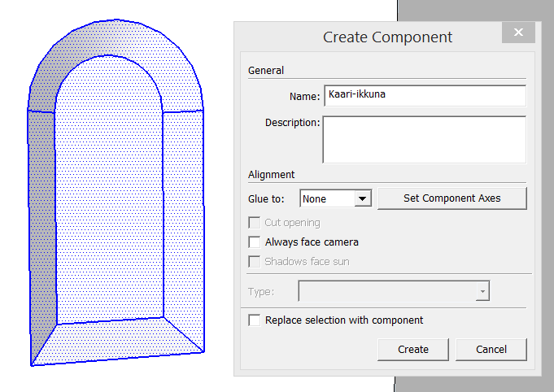Click the Name field containing Kaari-ikkuna
The height and width of the screenshot is (392, 554).
point(424,96)
